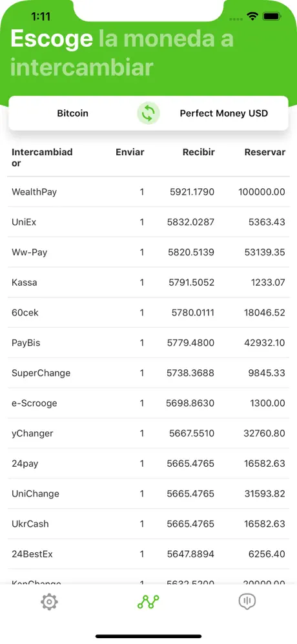Viewport: 297px width, 644px height.
Task: Open the e-Scrooge exchanger row
Action: [148, 403]
